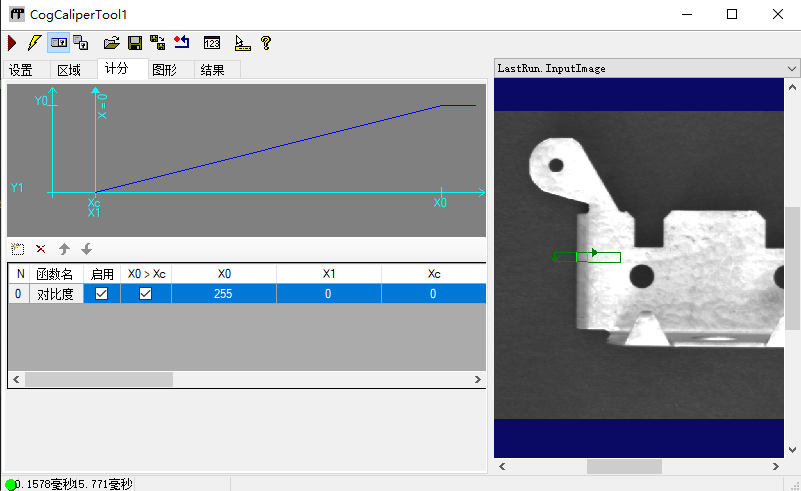This screenshot has width=801, height=491.
Task: Select the 对比度 function name cell
Action: point(55,294)
